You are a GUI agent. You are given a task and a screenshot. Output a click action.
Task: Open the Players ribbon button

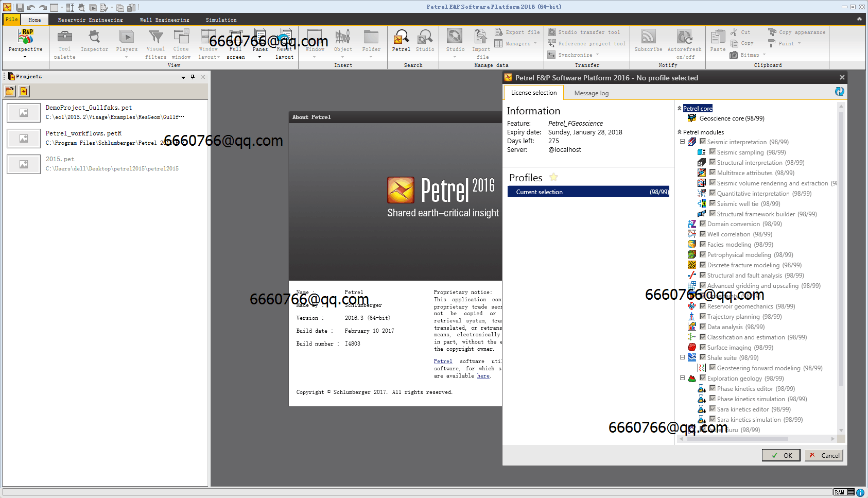click(127, 43)
